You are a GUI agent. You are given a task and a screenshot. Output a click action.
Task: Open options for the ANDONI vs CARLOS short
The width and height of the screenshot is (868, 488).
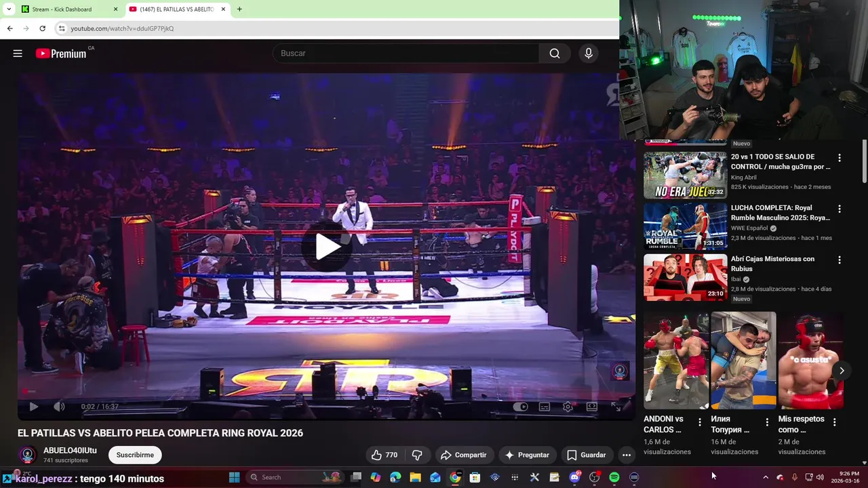pos(700,422)
